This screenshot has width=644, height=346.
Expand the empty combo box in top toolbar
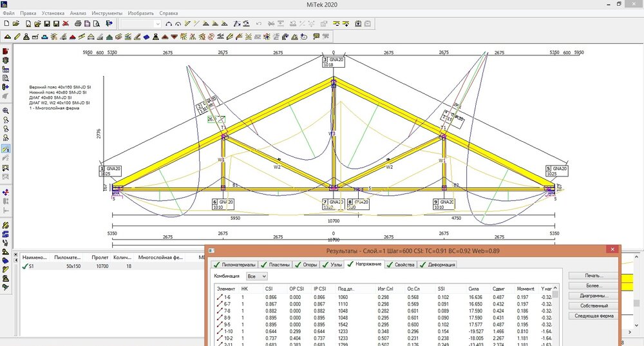(158, 24)
